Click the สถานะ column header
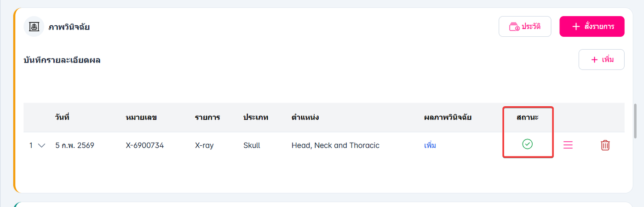The width and height of the screenshot is (644, 207). point(528,117)
